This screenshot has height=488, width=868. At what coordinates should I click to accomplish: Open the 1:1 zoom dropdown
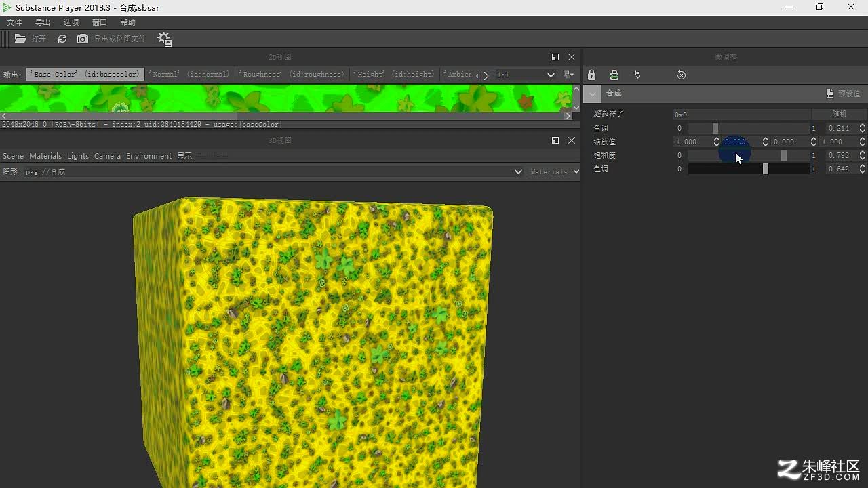[x=526, y=75]
